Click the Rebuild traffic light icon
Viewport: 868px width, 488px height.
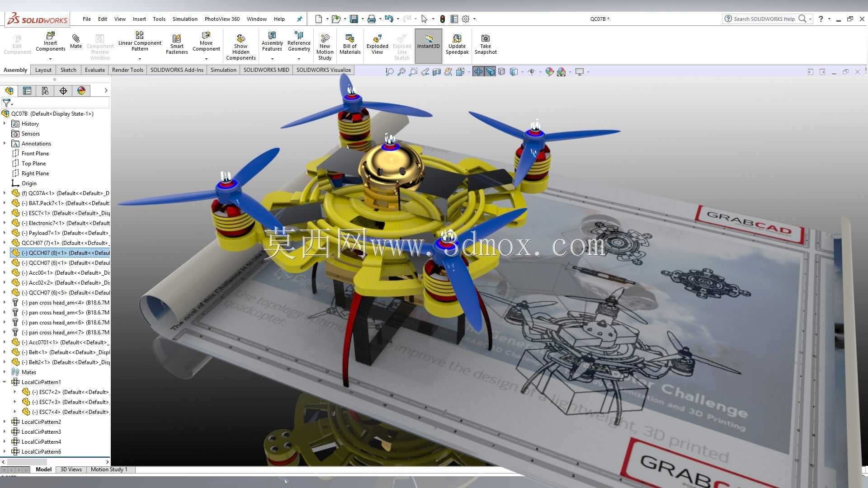click(443, 19)
